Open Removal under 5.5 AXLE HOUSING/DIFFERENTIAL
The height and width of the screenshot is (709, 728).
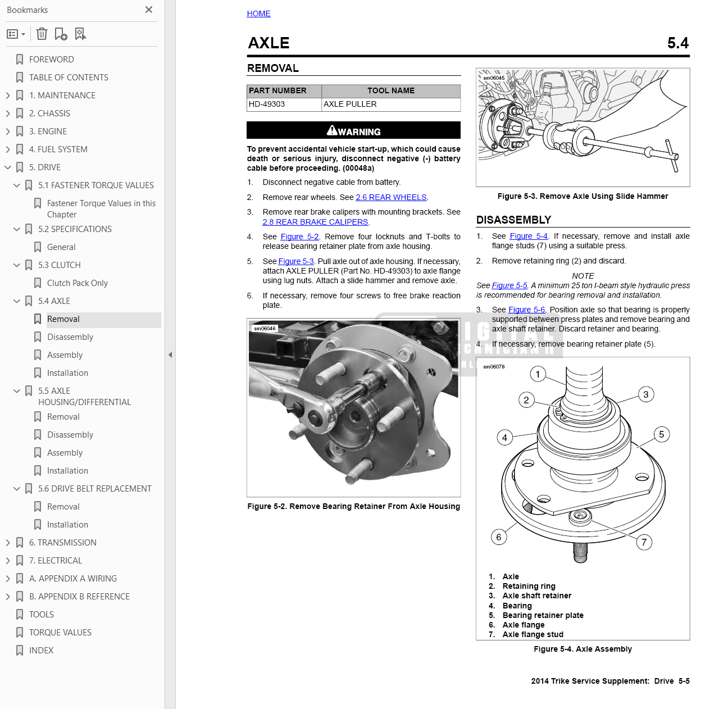pyautogui.click(x=63, y=417)
